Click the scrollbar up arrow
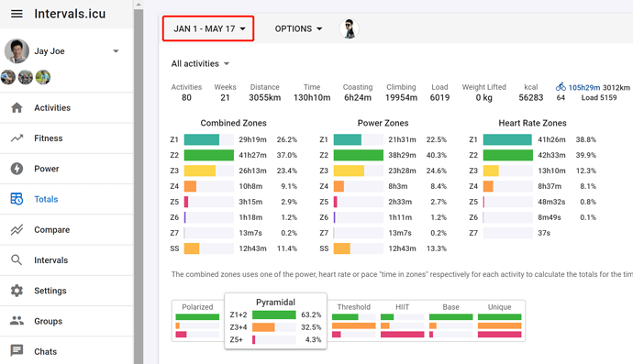633x364 pixels. (x=139, y=5)
